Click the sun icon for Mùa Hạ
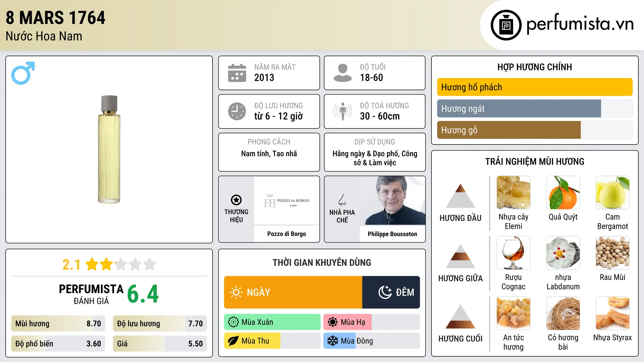 pyautogui.click(x=333, y=322)
